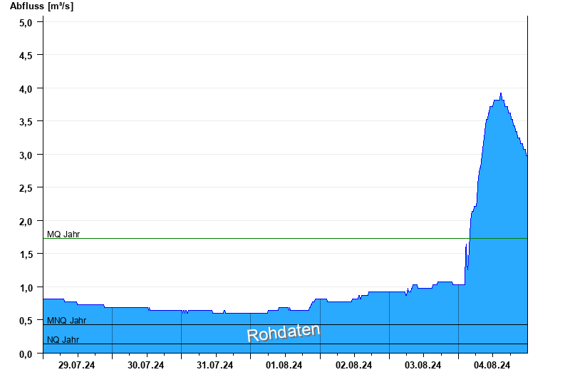Click the y-axis value 1,5
Viewport: 570px width, 392px height.
pyautogui.click(x=26, y=254)
